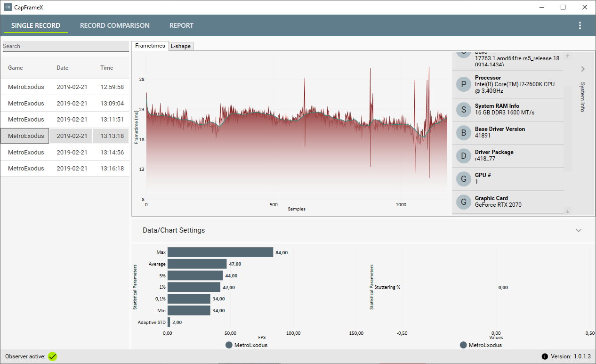Expand the Data/Chart Settings section
Viewport: 596px width, 364px height.
[579, 230]
